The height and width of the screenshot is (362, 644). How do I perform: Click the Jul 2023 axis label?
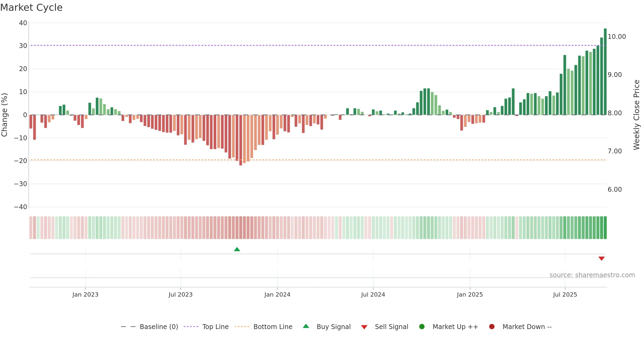pos(181,295)
